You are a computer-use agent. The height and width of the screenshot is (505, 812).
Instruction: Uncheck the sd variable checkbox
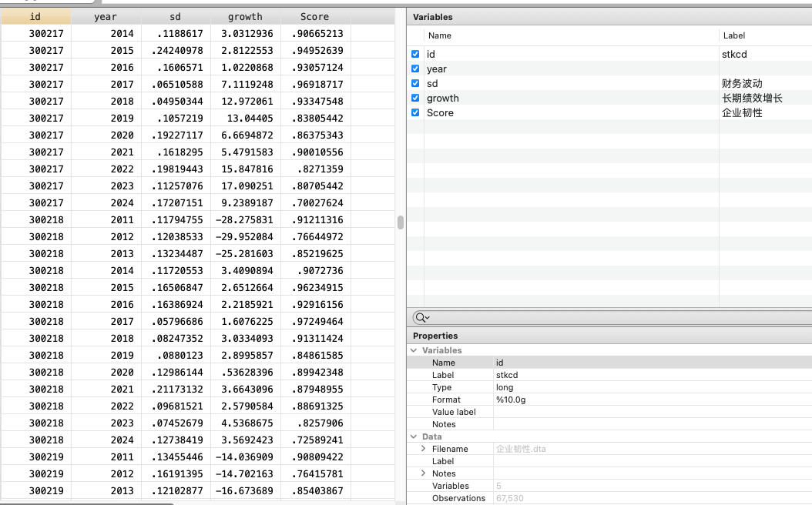click(x=415, y=83)
